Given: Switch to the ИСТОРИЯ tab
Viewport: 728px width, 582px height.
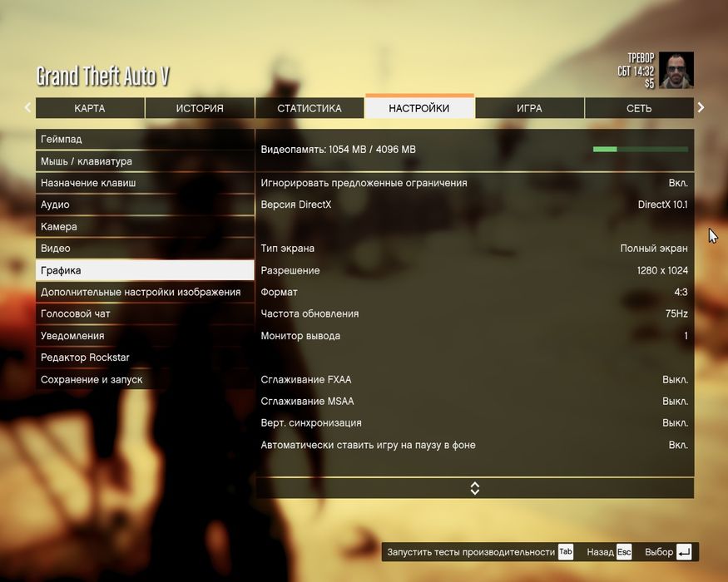Looking at the screenshot, I should [200, 108].
